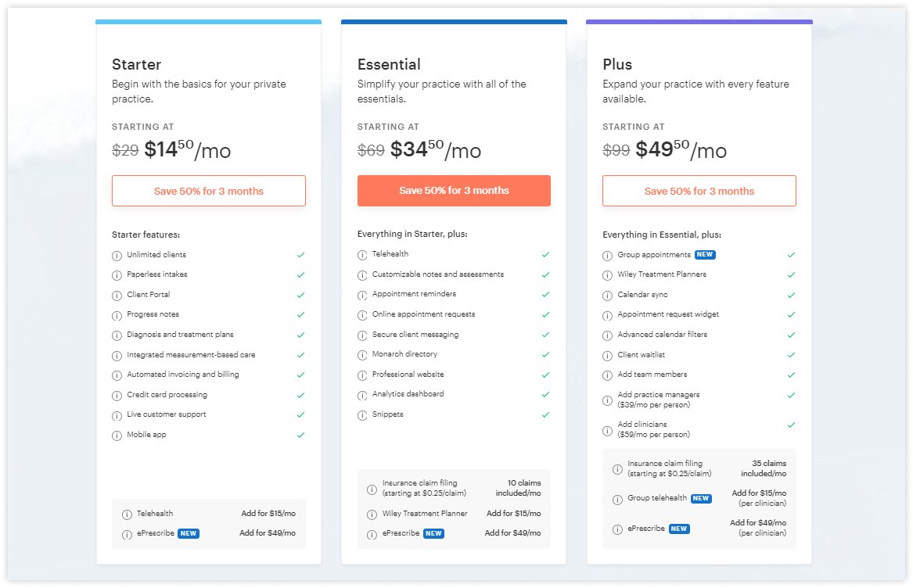This screenshot has height=588, width=913.
Task: Show info for Insurance claim filing in Essential
Action: (x=372, y=489)
